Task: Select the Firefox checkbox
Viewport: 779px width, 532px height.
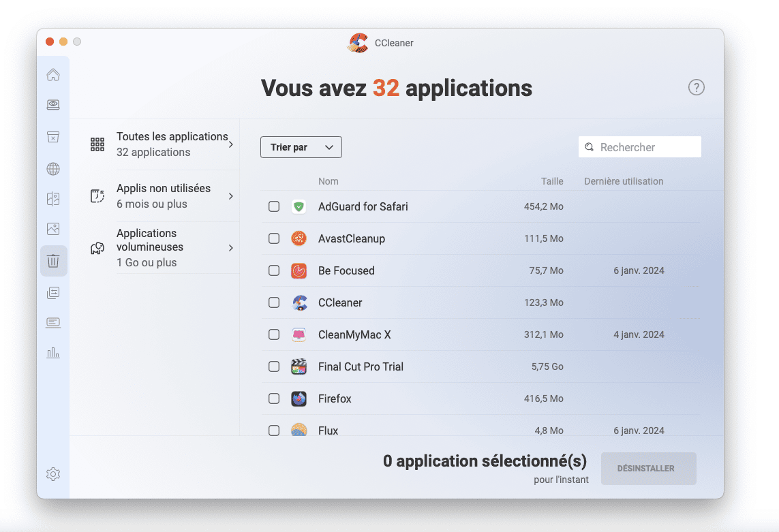Action: pos(274,398)
